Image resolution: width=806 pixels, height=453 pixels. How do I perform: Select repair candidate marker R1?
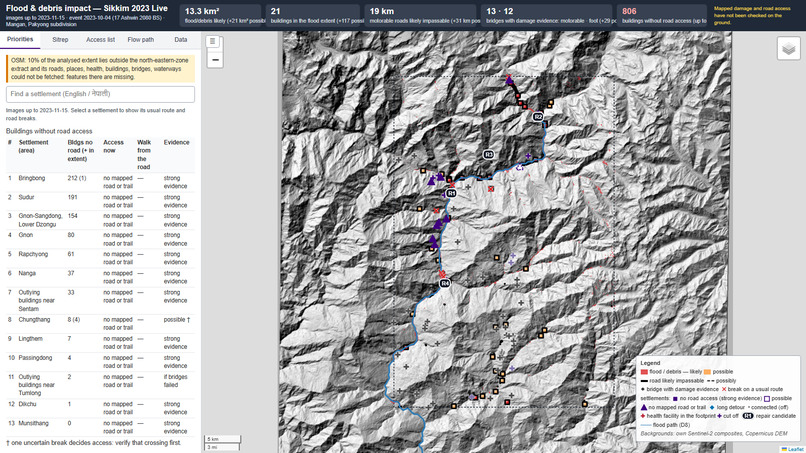point(451,193)
